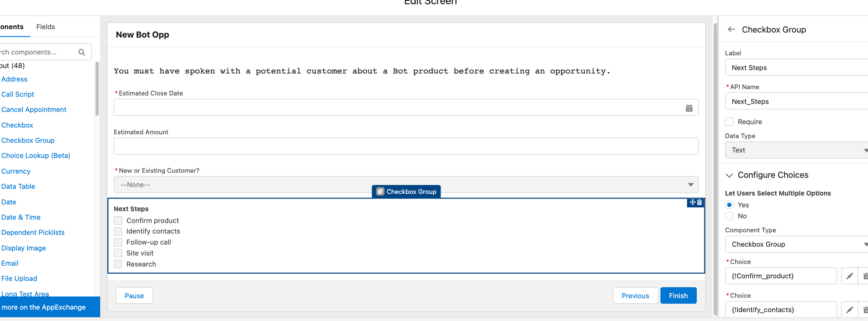
Task: Select Date & Time component
Action: [21, 217]
